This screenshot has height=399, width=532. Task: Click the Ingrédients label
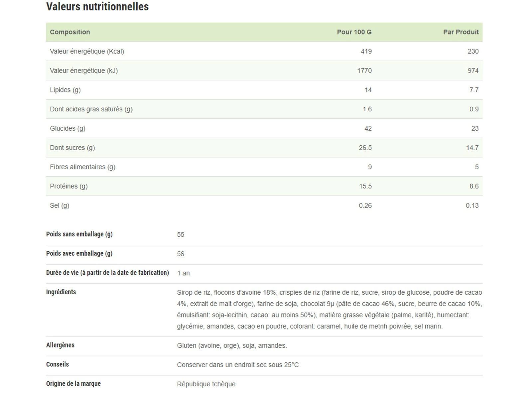pyautogui.click(x=61, y=292)
